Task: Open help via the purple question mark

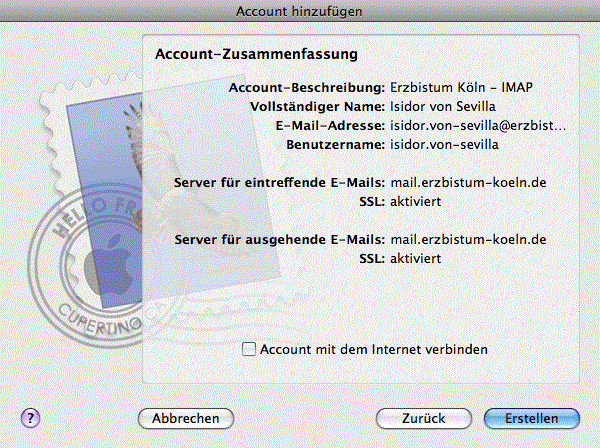Action: tap(30, 418)
